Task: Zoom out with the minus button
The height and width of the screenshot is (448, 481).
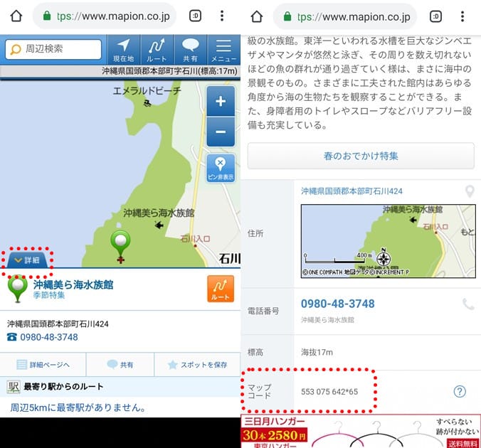Action: point(221,132)
